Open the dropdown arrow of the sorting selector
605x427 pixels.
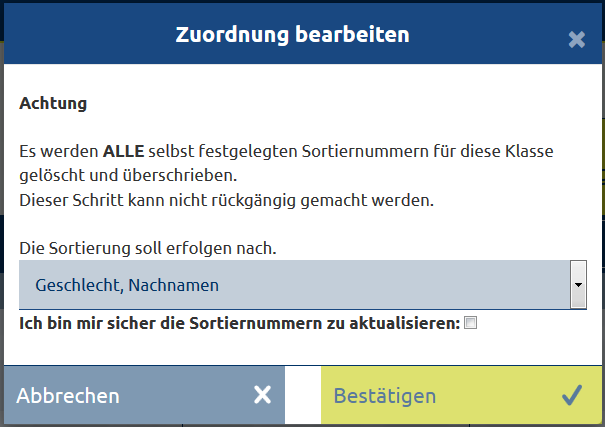pos(578,285)
